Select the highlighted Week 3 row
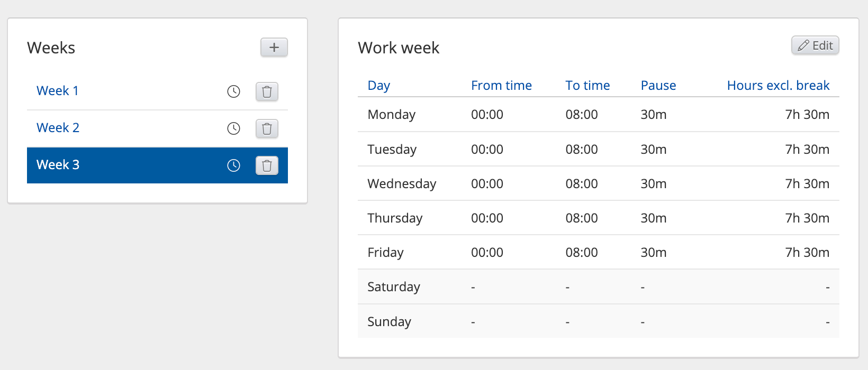This screenshot has width=868, height=370. pos(132,165)
